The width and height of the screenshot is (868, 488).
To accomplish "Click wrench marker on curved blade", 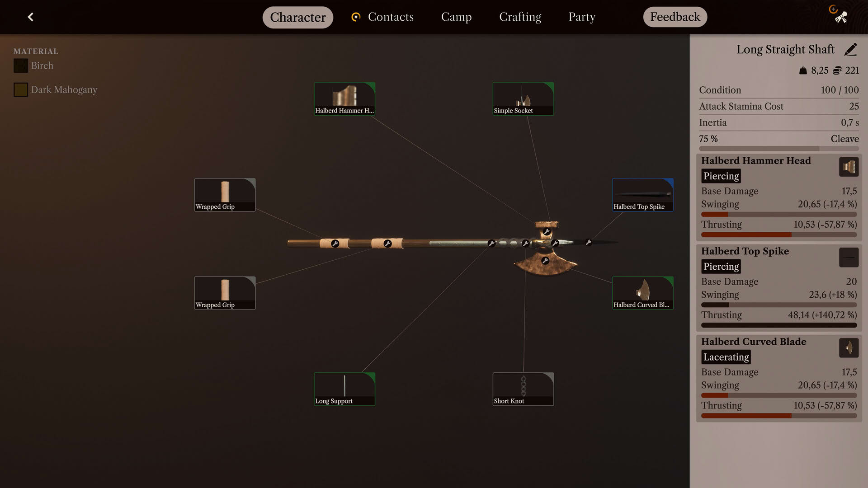I will (545, 261).
